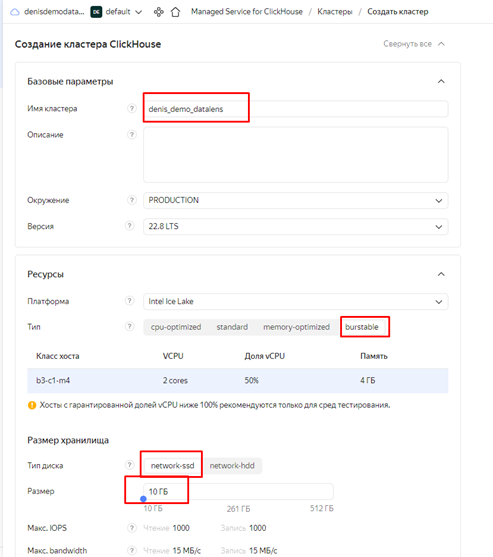
Task: Select standard host type
Action: pyautogui.click(x=232, y=327)
